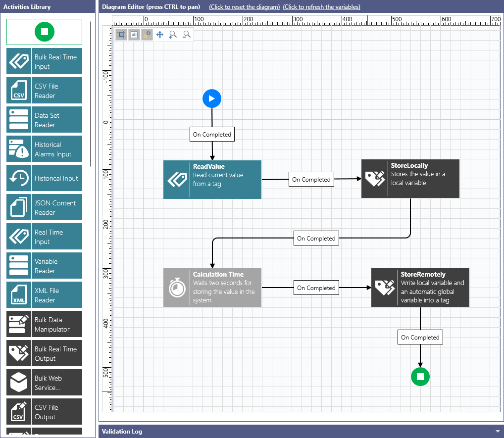Viewport: 504px width, 438px height.
Task: Click On Completed label below StoreLocally
Action: (316, 238)
